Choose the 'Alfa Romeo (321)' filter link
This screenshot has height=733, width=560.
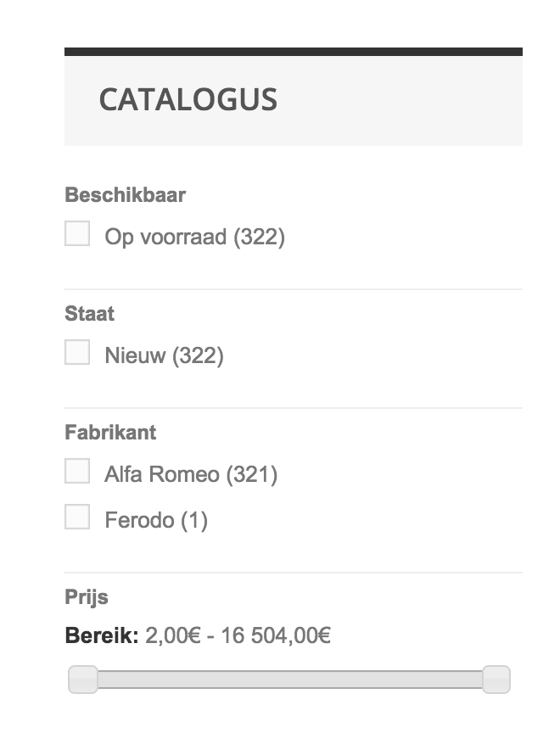click(191, 474)
